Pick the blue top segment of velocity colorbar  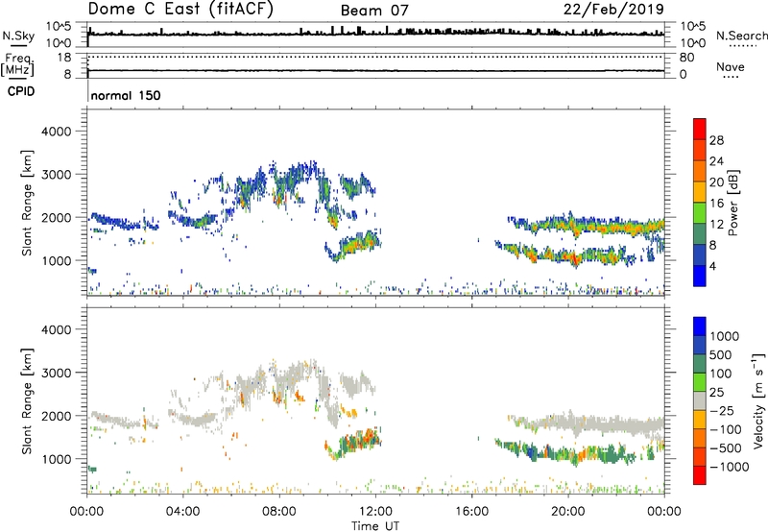pos(700,326)
